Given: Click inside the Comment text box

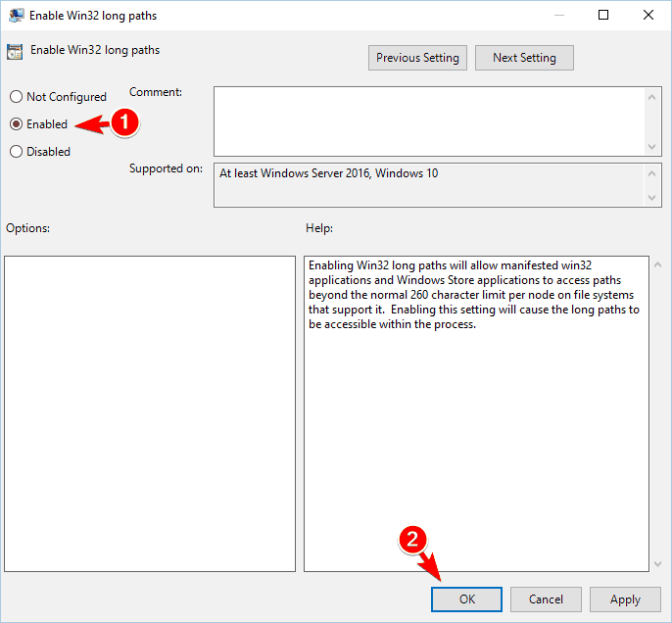Looking at the screenshot, I should [429, 121].
